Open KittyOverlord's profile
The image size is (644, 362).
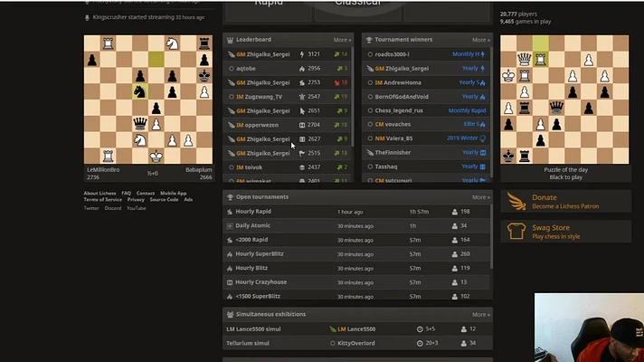coord(356,343)
